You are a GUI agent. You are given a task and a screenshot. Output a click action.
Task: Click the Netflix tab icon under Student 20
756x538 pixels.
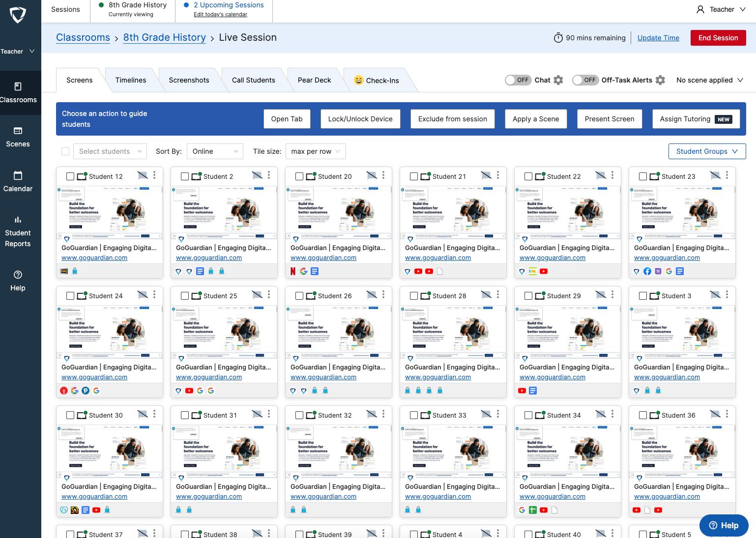293,271
